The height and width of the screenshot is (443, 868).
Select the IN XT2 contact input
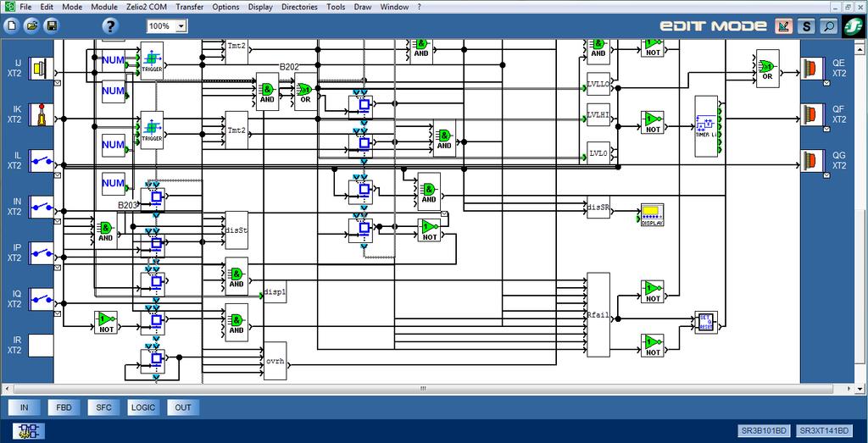(41, 207)
